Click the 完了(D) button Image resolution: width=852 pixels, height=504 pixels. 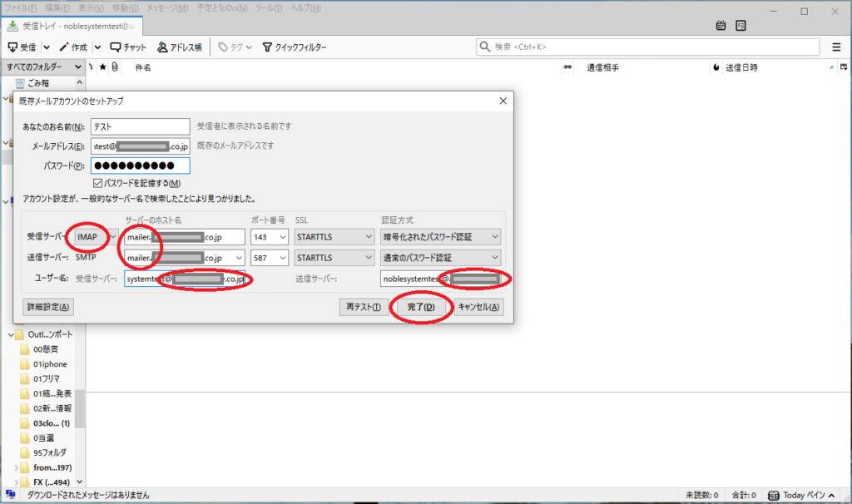421,308
